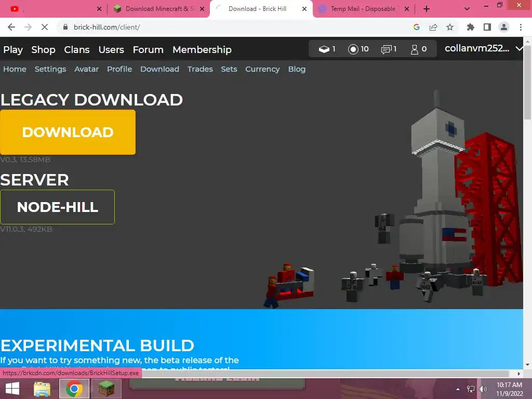This screenshot has height=399, width=532.
Task: Click scrollbar down arrow
Action: pos(527,365)
